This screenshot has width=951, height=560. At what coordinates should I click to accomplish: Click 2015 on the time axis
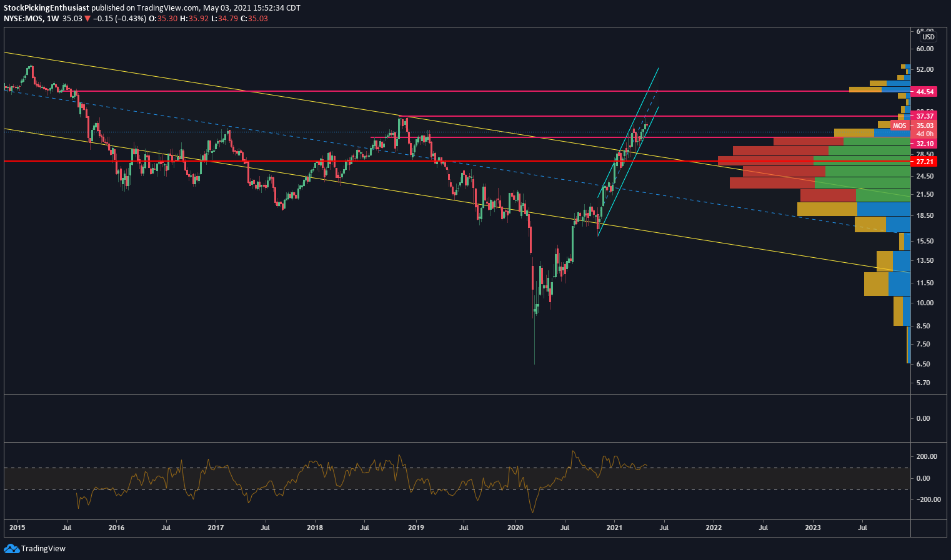click(x=17, y=528)
